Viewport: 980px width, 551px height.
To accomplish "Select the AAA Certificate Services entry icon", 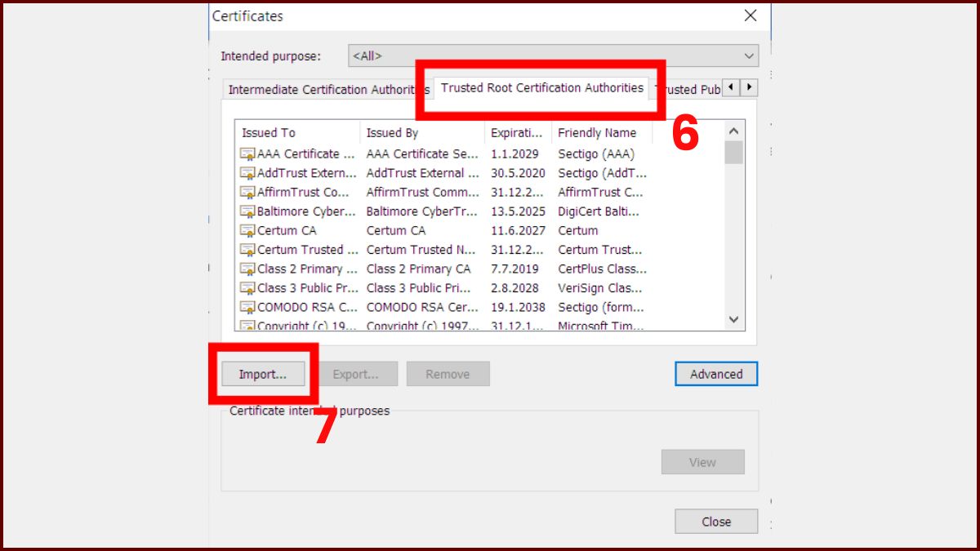I will pyautogui.click(x=247, y=153).
